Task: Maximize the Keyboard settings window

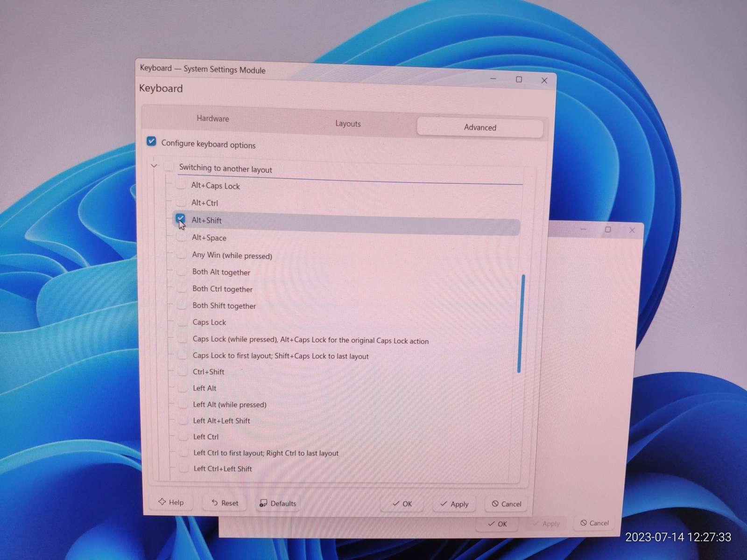Action: click(519, 80)
